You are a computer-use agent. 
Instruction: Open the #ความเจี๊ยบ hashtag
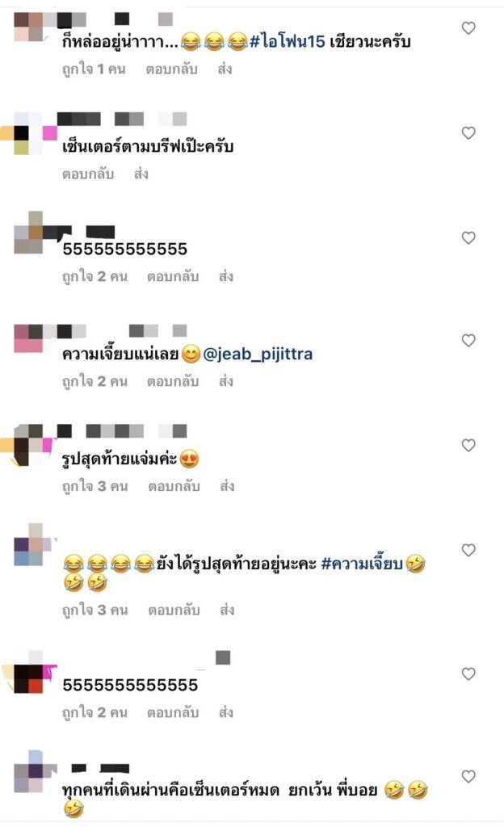pos(362,563)
